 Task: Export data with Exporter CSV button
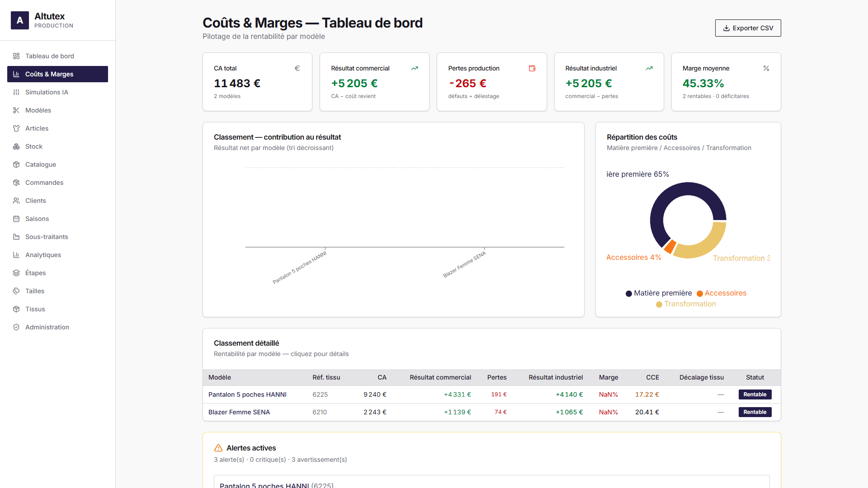tap(748, 28)
